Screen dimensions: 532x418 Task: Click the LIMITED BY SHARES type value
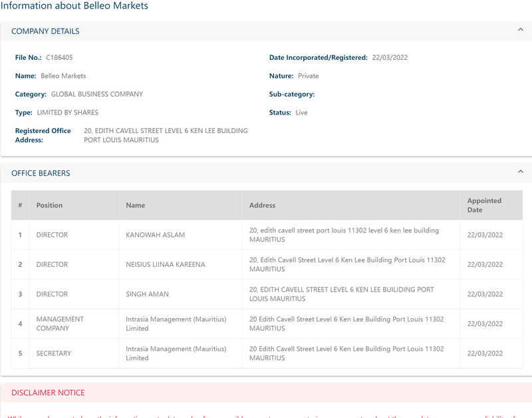click(x=68, y=112)
